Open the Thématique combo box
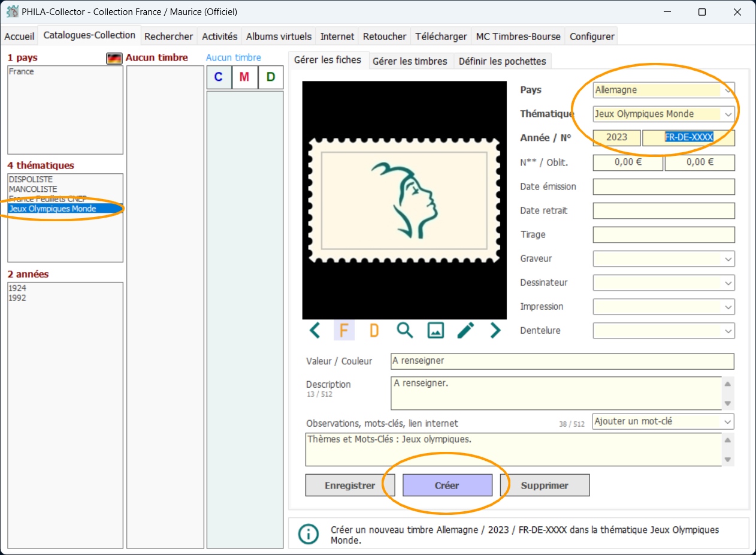 pyautogui.click(x=664, y=114)
